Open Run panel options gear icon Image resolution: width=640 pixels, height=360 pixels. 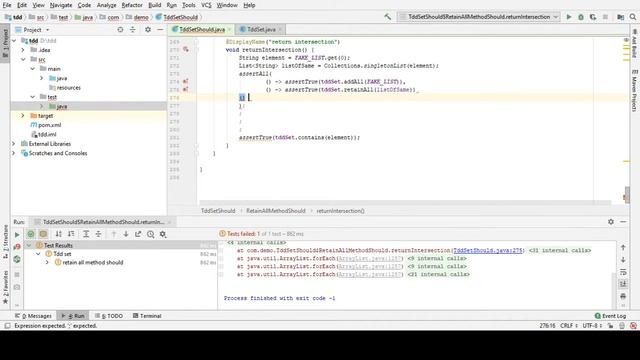(611, 222)
